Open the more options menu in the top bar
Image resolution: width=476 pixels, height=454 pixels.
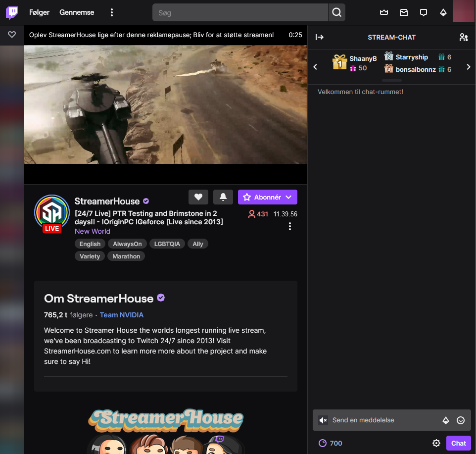112,12
